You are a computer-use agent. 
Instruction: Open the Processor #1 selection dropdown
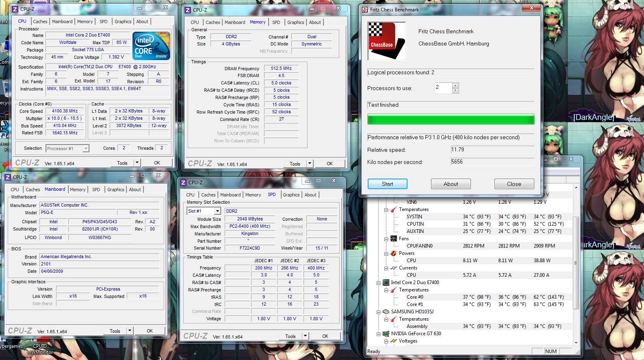pos(86,149)
